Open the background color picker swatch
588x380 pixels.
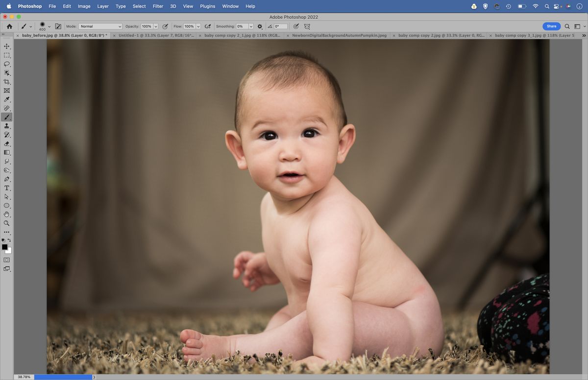click(9, 251)
